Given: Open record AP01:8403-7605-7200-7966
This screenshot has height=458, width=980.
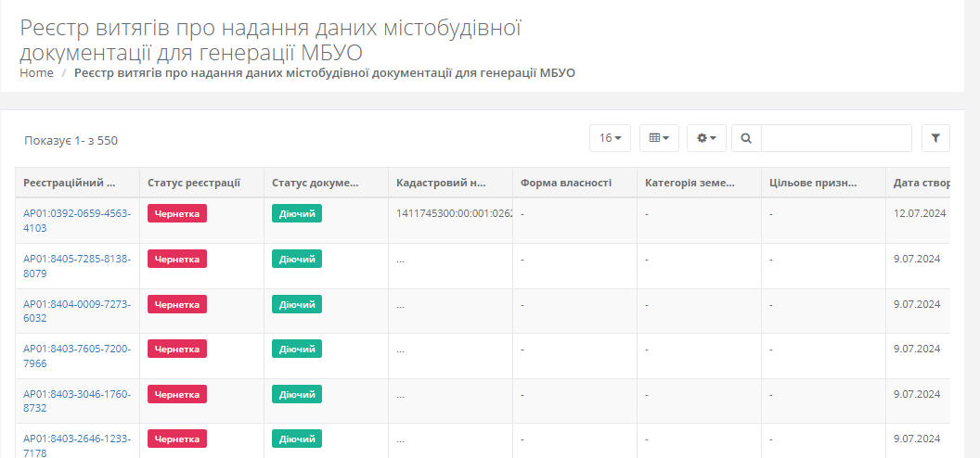Looking at the screenshot, I should (x=77, y=355).
